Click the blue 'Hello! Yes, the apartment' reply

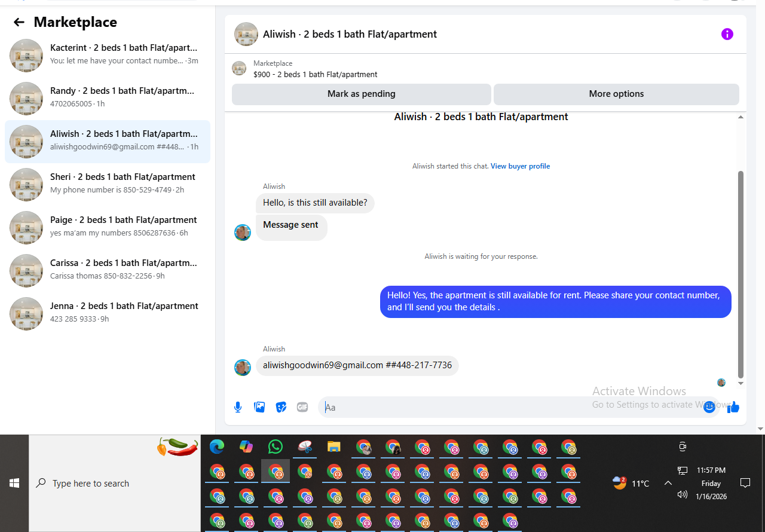556,301
